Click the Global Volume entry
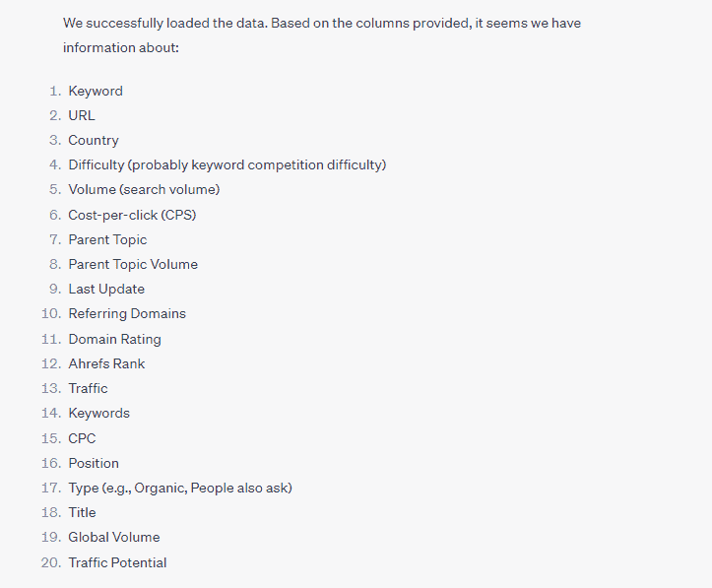Viewport: 712px width, 588px height. (x=114, y=537)
